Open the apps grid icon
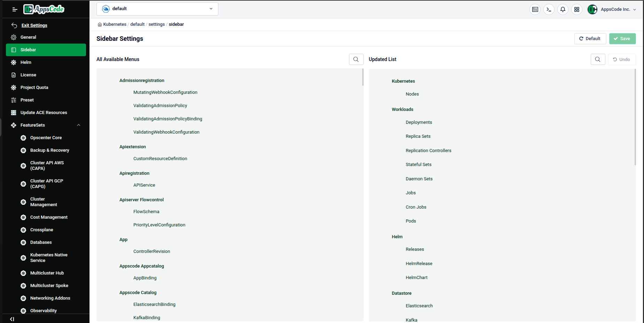Viewport: 644px width, 323px height. click(x=577, y=9)
